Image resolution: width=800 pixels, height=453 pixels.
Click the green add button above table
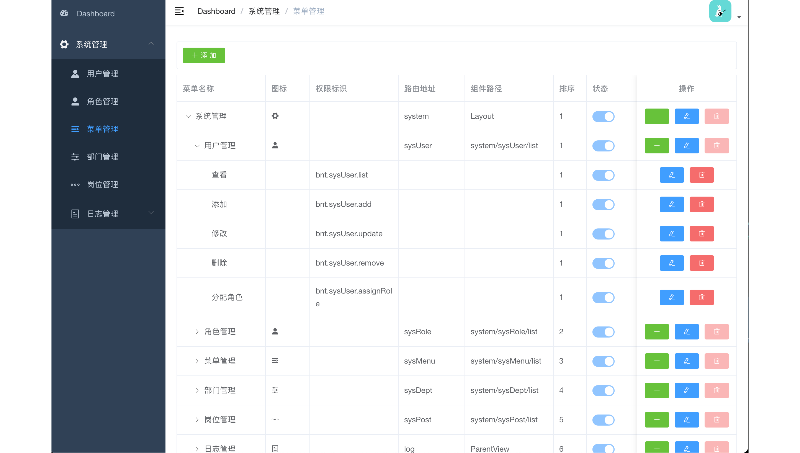(204, 55)
